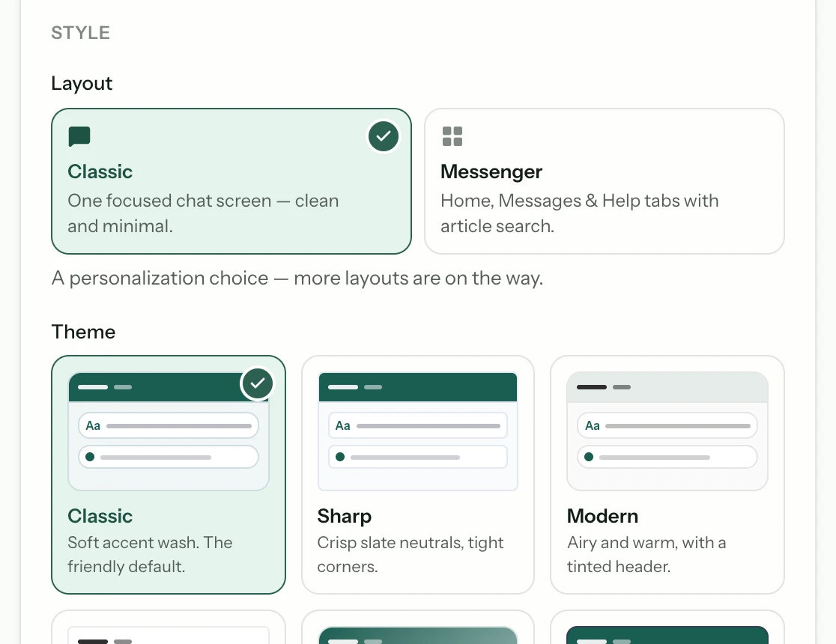Click 'One focused chat screen' description
This screenshot has width=836, height=644.
pyautogui.click(x=203, y=213)
